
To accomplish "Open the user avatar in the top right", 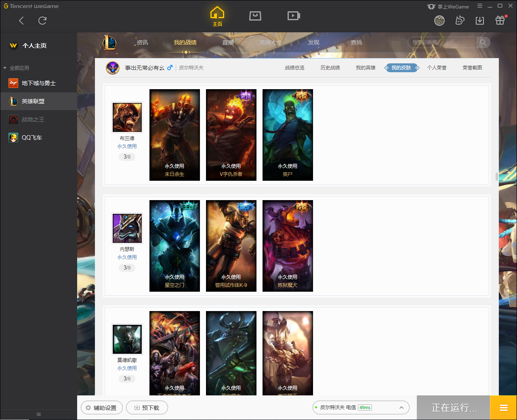I will 439,20.
